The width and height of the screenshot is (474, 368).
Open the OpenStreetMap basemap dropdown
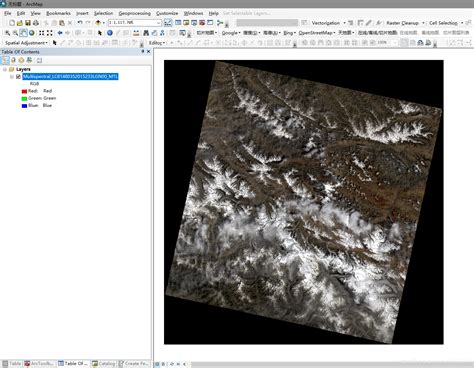[x=317, y=33]
